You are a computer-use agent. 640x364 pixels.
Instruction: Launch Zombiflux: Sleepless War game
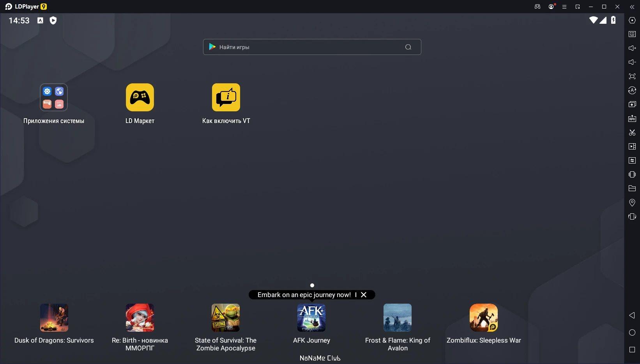(484, 318)
